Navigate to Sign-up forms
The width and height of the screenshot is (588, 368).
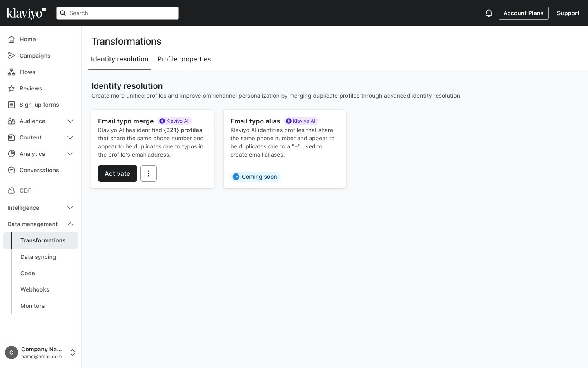[39, 105]
